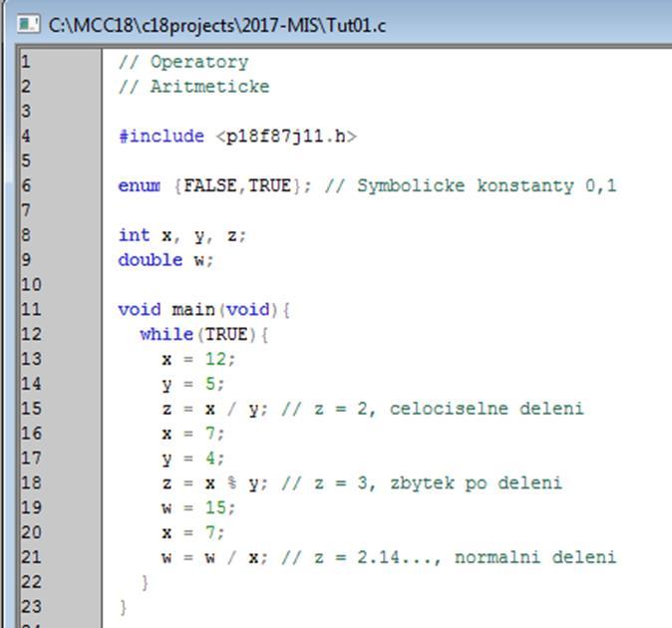The image size is (672, 628).
Task: Click the 'int x, y, z;' declaration
Action: click(182, 236)
